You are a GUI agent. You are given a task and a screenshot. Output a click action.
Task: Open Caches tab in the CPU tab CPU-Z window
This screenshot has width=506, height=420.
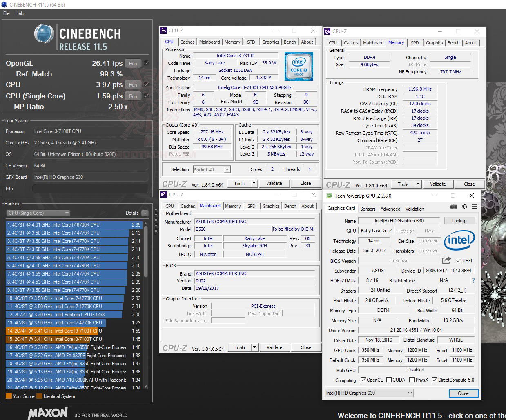click(187, 42)
